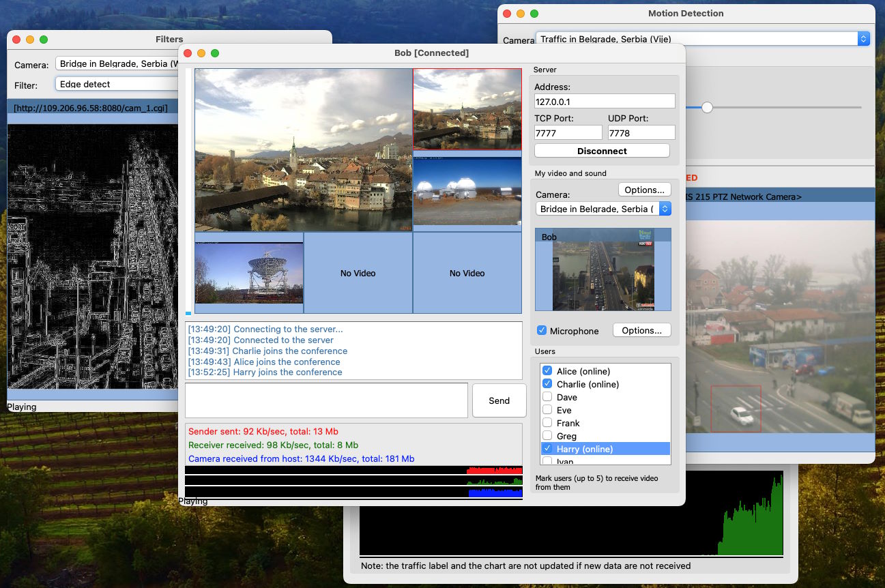Click the server Address input field
This screenshot has height=588, width=885.
coord(604,102)
